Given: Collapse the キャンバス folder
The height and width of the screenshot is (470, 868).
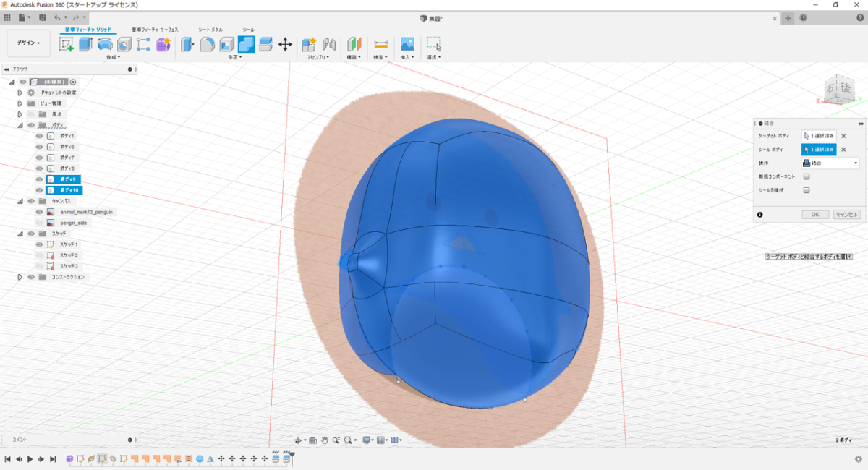Looking at the screenshot, I should click(20, 201).
